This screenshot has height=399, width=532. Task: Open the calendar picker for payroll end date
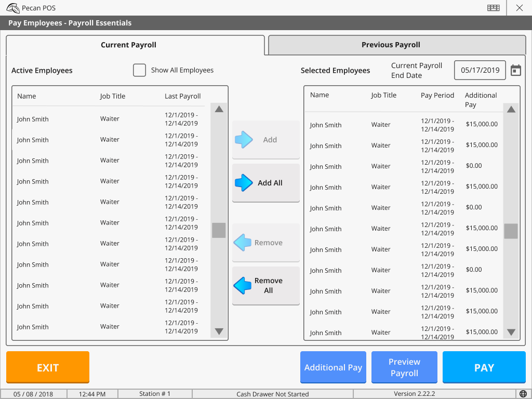point(516,70)
